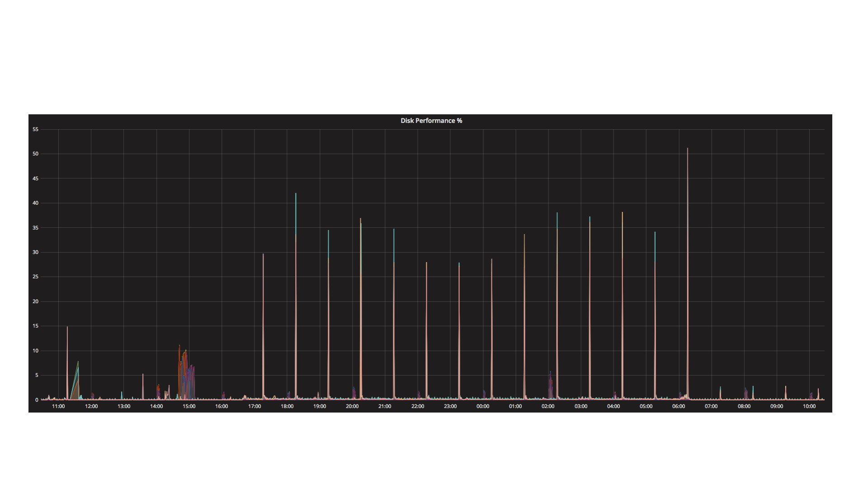Click the pink 15 percent spike after 11:00
Viewport: 868px width, 488px height.
point(67,328)
